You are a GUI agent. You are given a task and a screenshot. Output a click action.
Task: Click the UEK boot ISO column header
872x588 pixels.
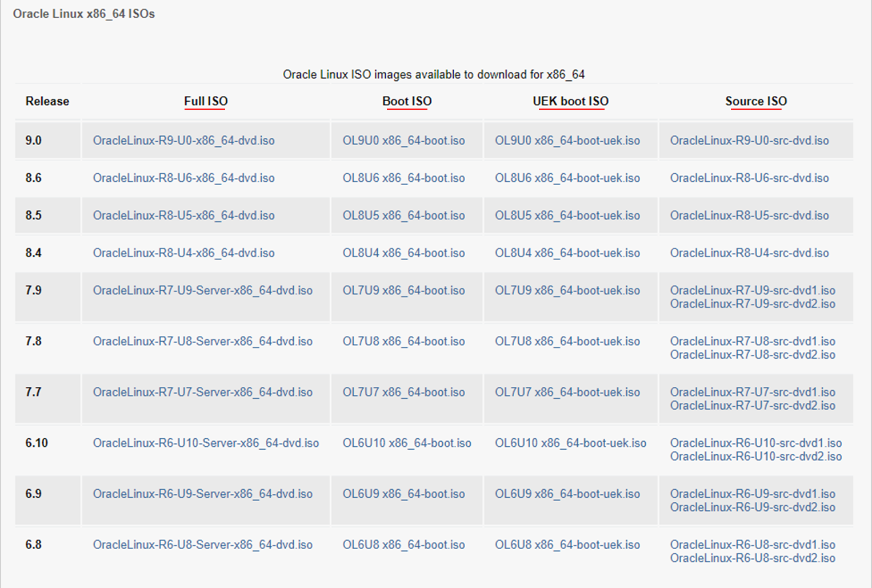click(571, 101)
